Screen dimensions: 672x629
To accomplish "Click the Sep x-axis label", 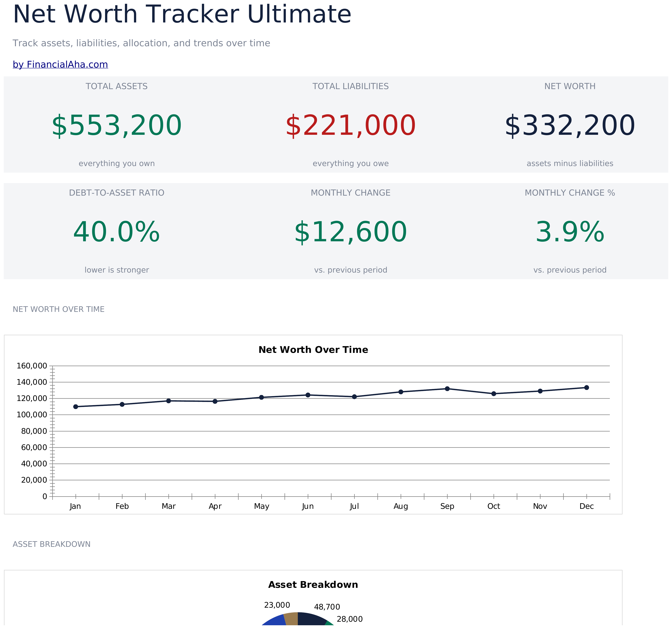I will [x=447, y=507].
